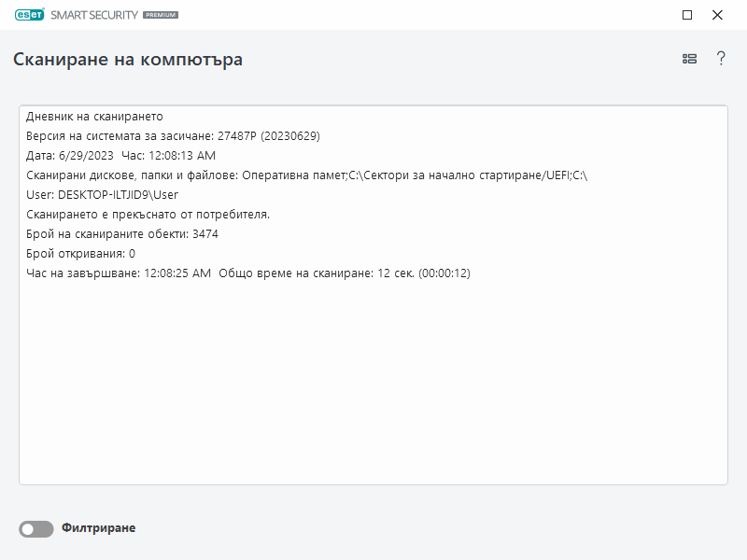
Task: Enable the Филтриране toggle switch
Action: coord(36,529)
